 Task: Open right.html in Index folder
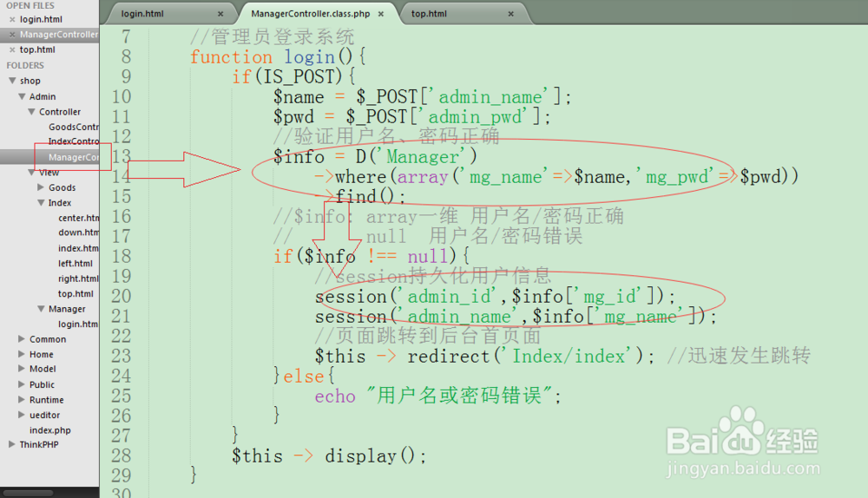(79, 278)
